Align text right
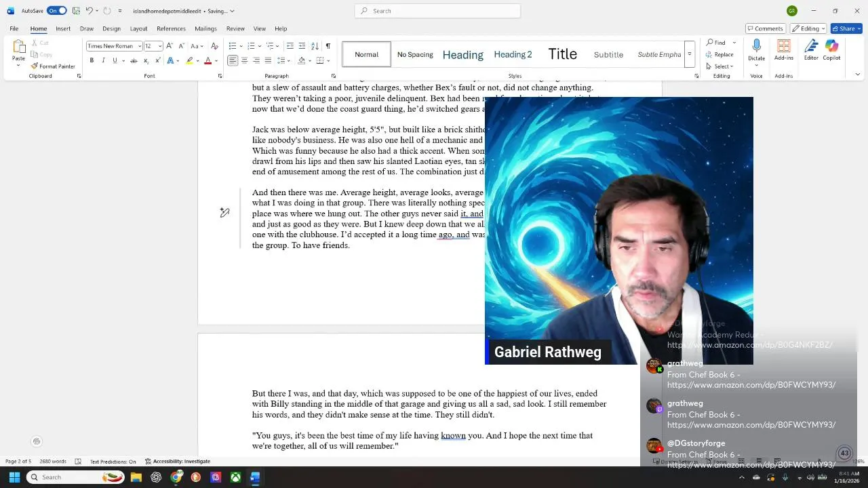 pyautogui.click(x=256, y=60)
